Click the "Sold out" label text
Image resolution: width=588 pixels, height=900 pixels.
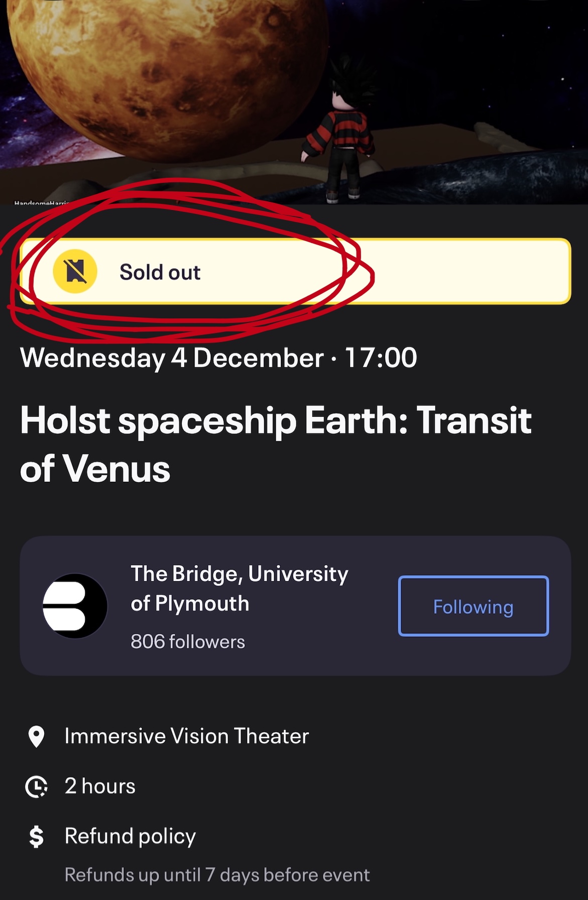(160, 272)
